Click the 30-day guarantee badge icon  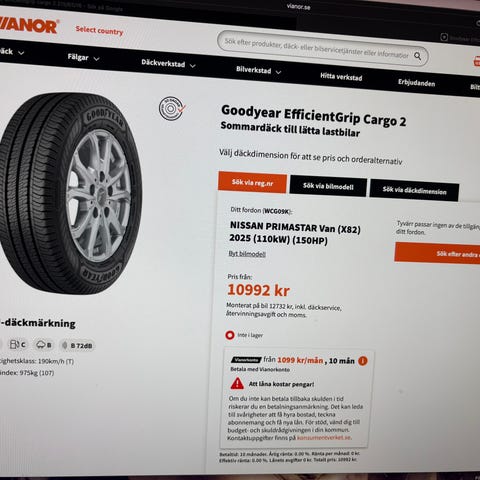point(172,108)
